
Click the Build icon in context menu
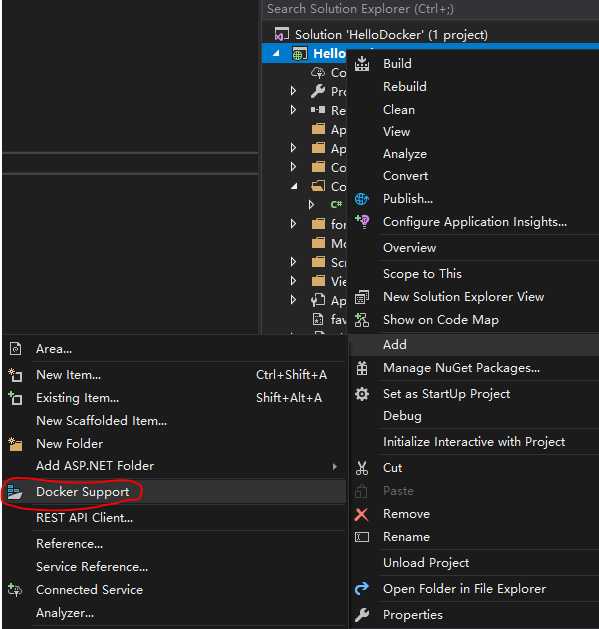point(362,63)
